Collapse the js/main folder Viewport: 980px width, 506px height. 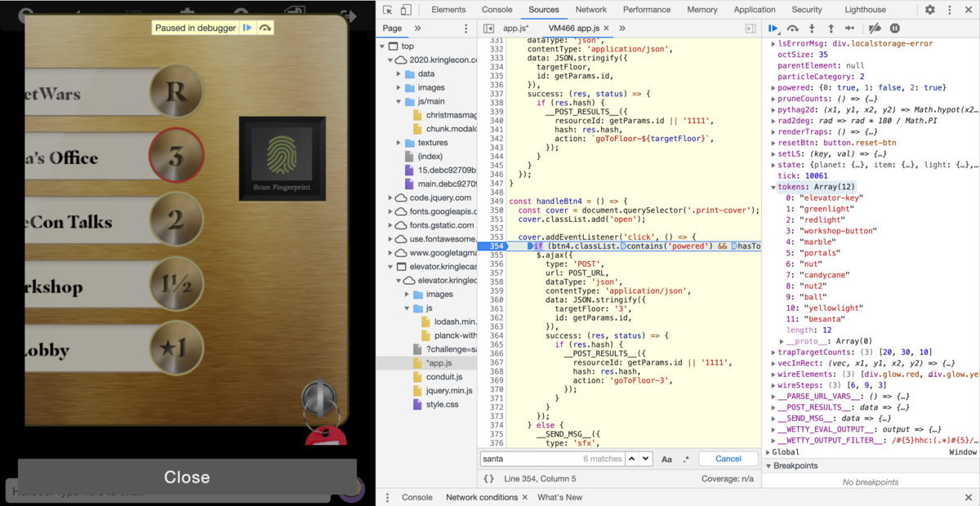click(x=399, y=102)
